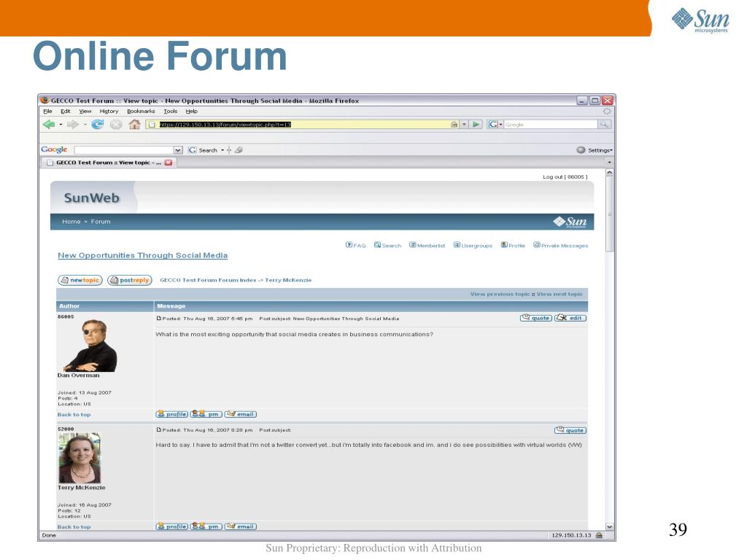Click Back to top under Dan Overman
Screen dimensions: 747x560
74,415
